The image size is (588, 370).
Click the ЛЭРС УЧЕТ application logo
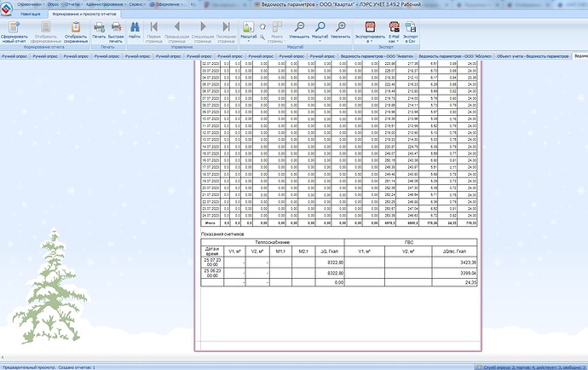(x=6, y=9)
